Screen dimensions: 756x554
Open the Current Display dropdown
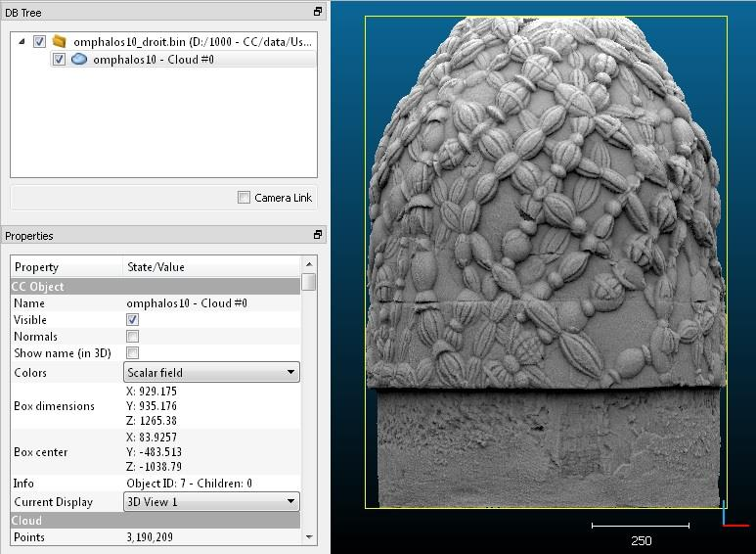click(x=211, y=502)
